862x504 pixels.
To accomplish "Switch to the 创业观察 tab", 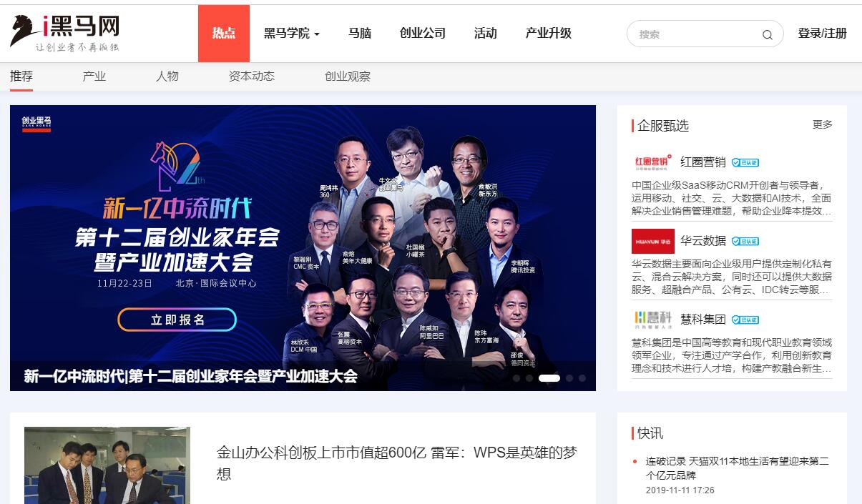I will [348, 76].
